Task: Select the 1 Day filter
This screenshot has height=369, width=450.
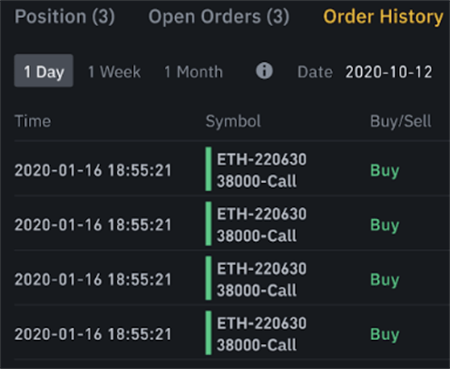Action: (44, 71)
